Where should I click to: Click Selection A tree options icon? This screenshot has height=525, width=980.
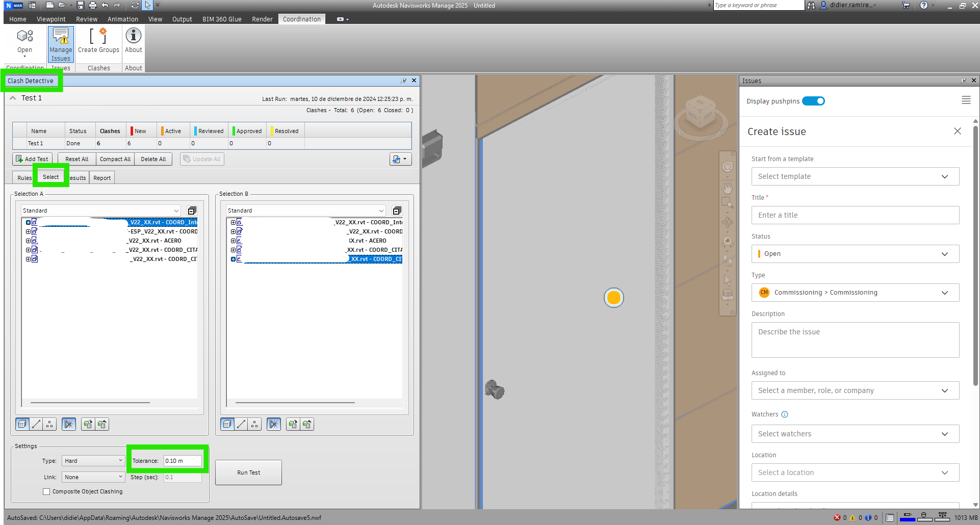[192, 211]
